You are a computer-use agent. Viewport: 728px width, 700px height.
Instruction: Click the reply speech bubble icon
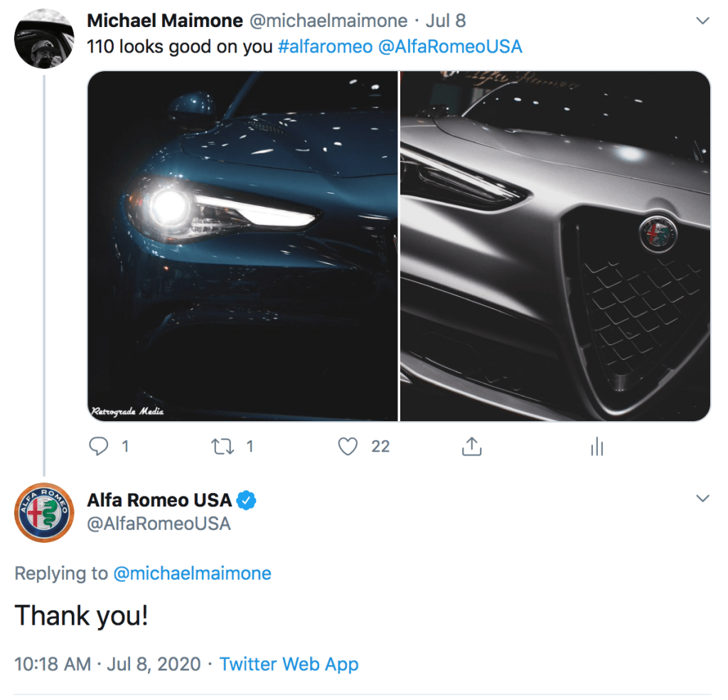tap(98, 446)
